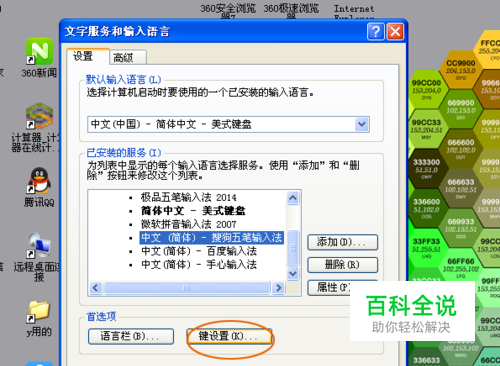Pick the 666633 color hexagon

click(x=461, y=188)
